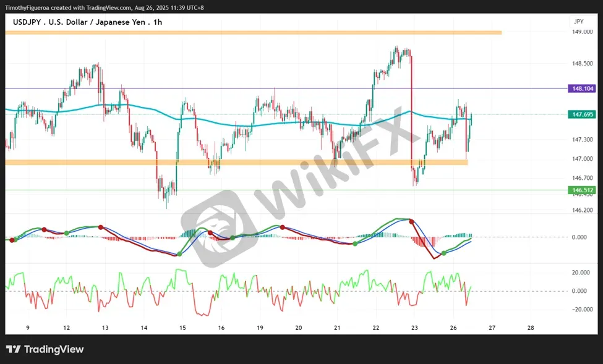
Task: Click the date label 14 on the time axis
Action: (x=144, y=328)
